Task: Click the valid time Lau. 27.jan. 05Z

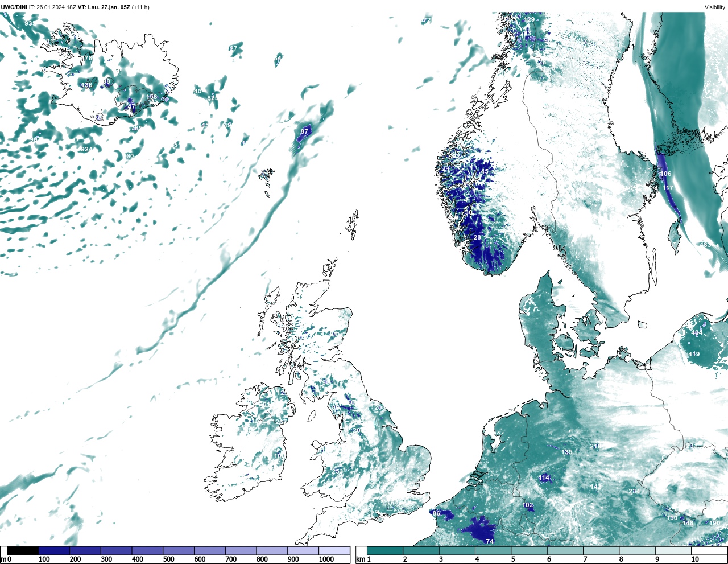Action: 109,7
